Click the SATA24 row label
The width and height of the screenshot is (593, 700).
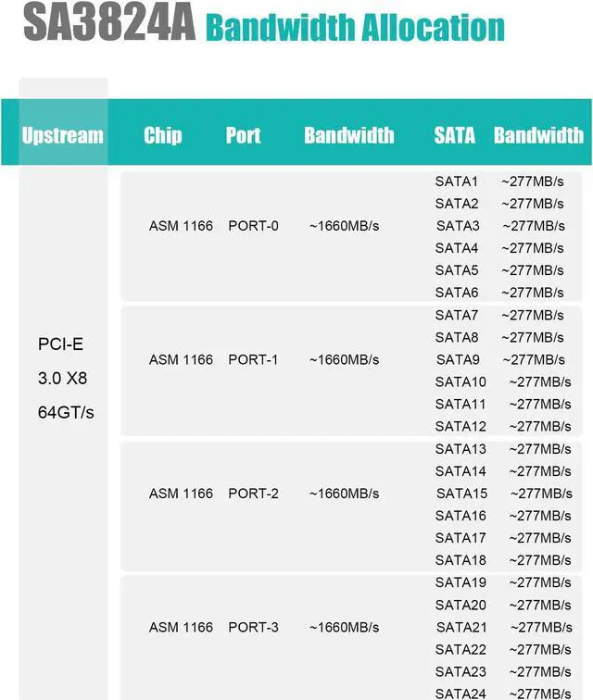tap(461, 693)
